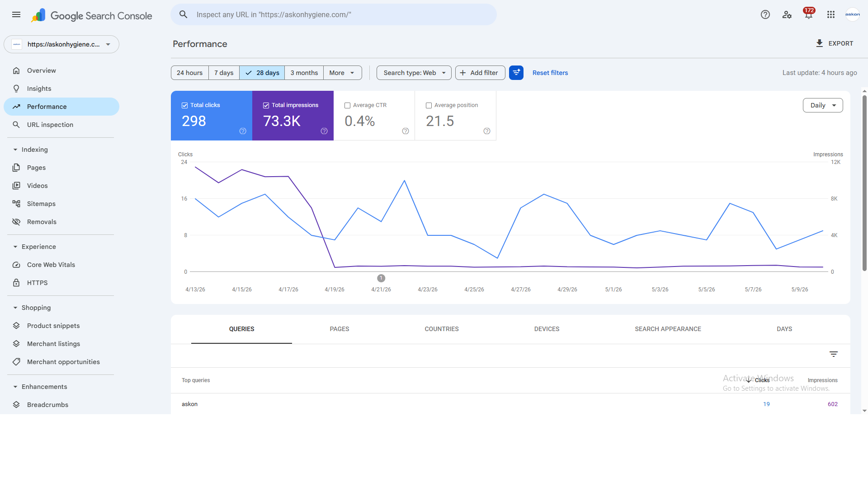Click help icon on Average position card

click(x=487, y=131)
